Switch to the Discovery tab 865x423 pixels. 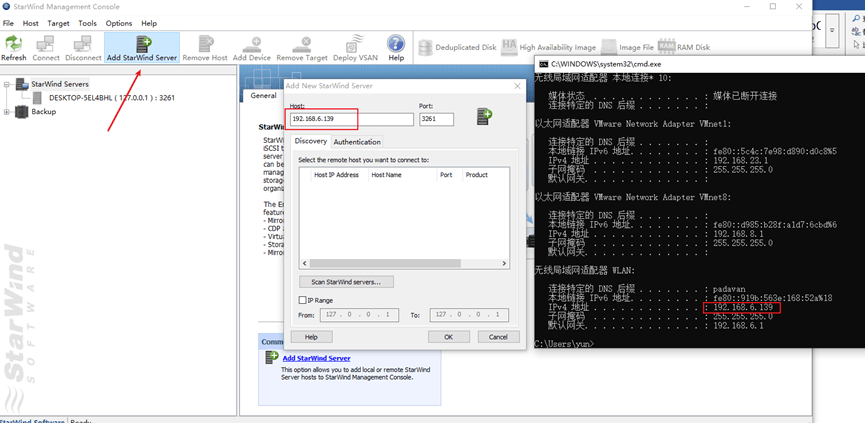coord(311,141)
